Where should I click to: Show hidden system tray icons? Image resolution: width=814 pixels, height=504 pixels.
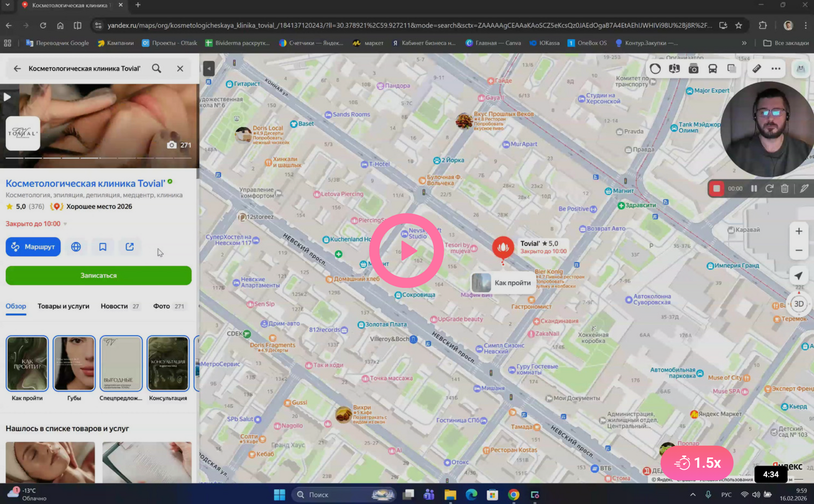coord(693,494)
